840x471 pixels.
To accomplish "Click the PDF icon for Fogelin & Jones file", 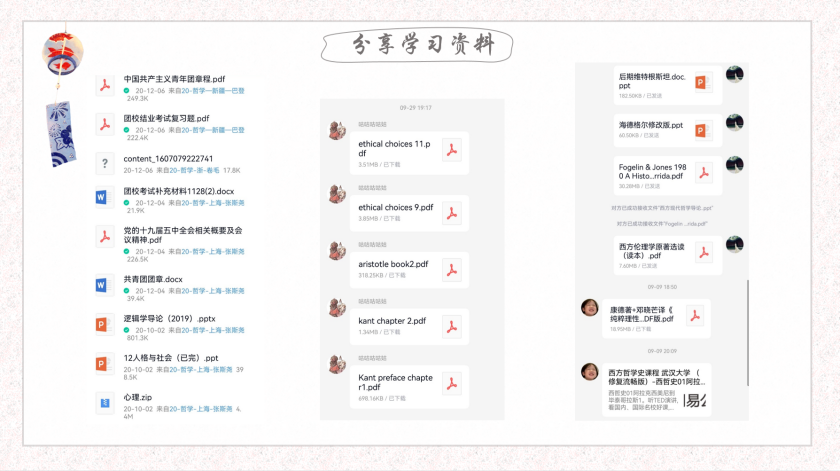I will 703,173.
